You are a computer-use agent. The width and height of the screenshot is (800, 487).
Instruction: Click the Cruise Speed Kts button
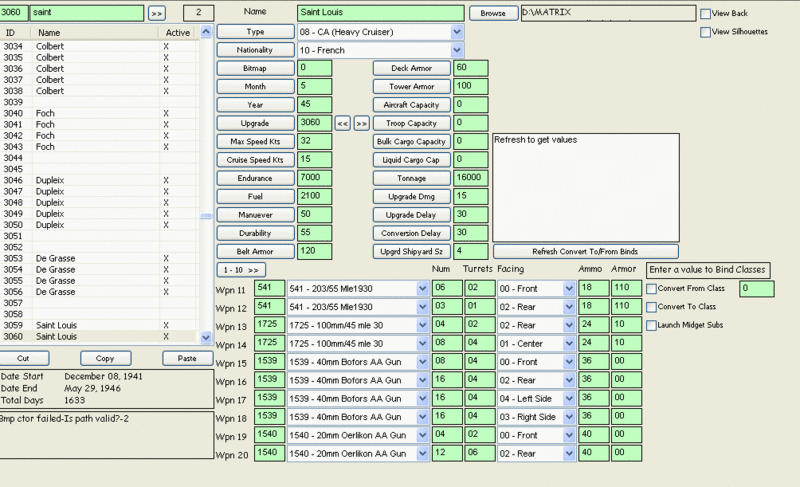[x=256, y=160]
